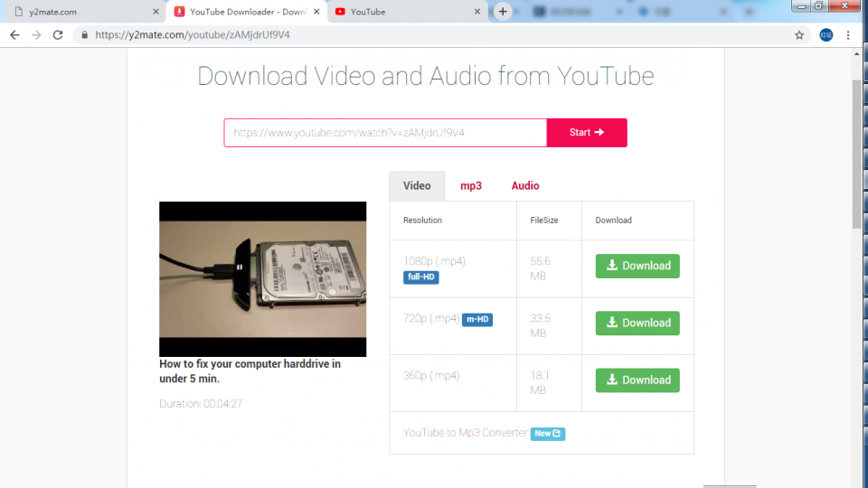Image resolution: width=868 pixels, height=488 pixels.
Task: Click the '1080p (.mp4)' resolution text
Action: pyautogui.click(x=435, y=261)
